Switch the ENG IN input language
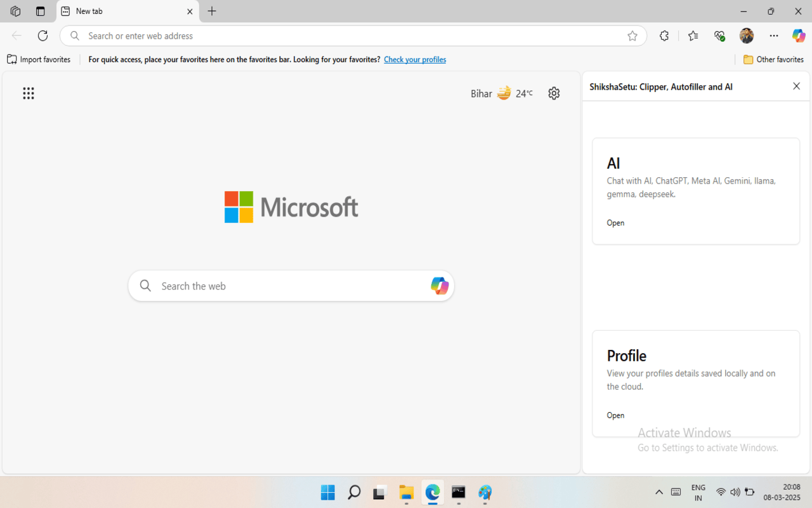The height and width of the screenshot is (508, 812). (x=698, y=493)
